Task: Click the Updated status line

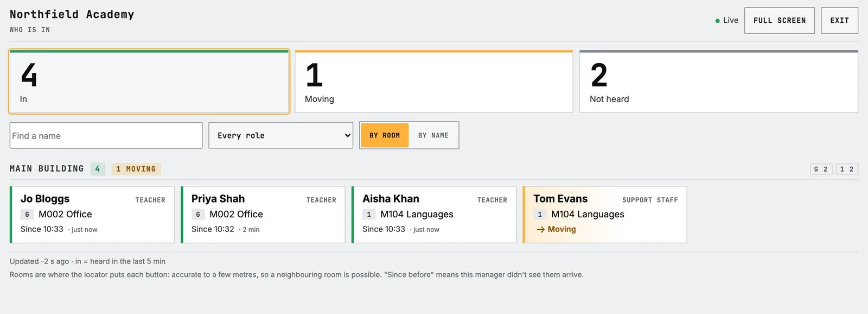Action: tap(87, 261)
